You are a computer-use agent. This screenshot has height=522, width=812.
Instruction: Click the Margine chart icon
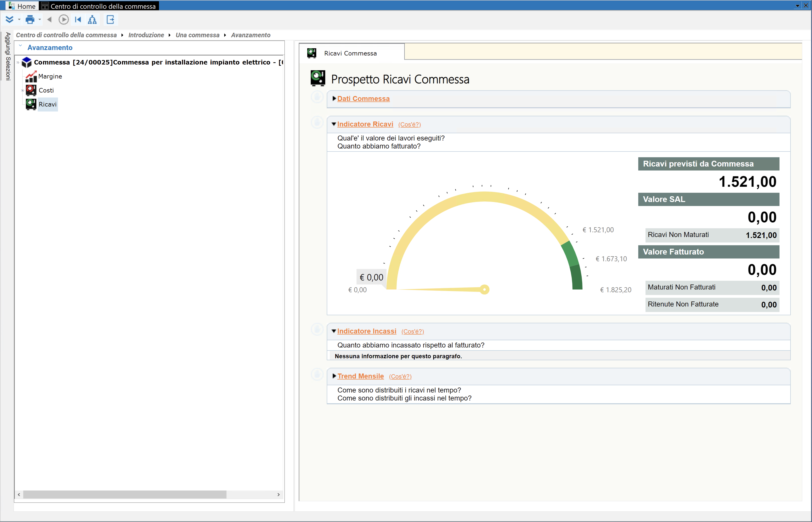pos(31,76)
